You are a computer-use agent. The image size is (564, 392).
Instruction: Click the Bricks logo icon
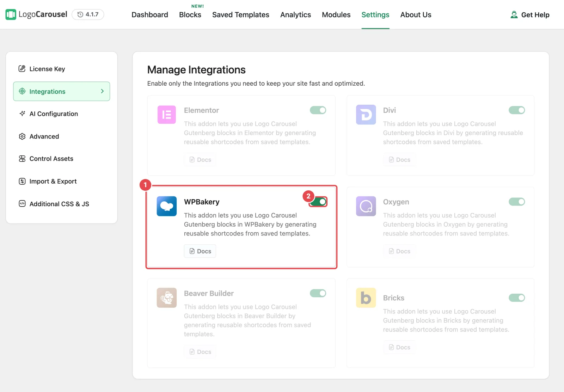click(366, 298)
